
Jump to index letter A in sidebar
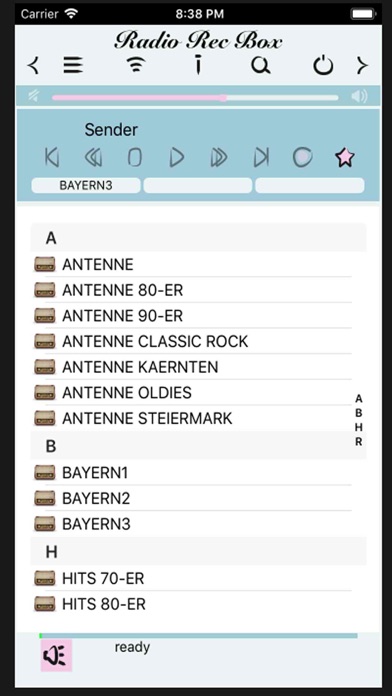pos(359,399)
